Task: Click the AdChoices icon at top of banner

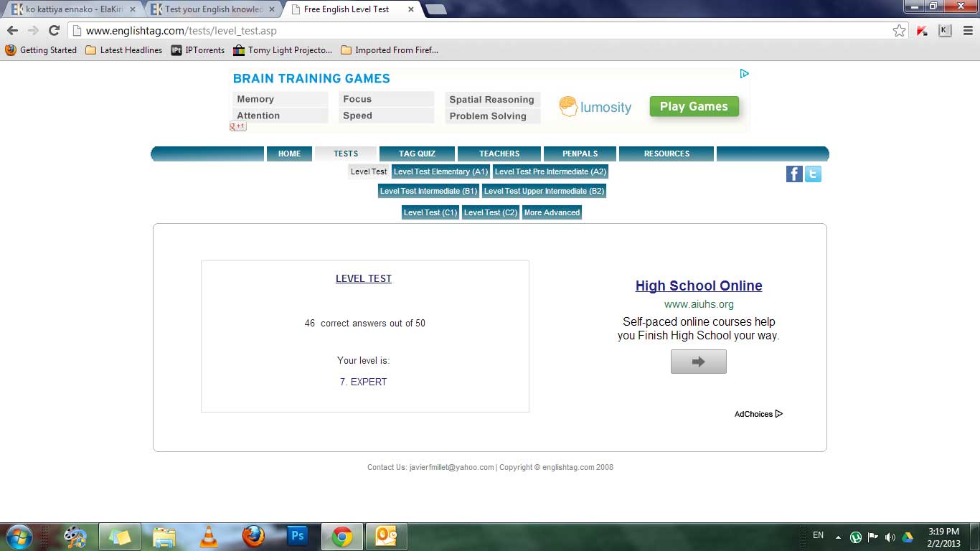Action: click(744, 73)
